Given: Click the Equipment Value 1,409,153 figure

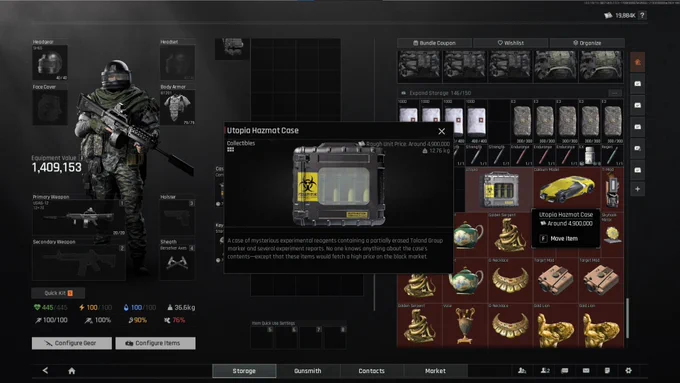Looking at the screenshot, I should click(x=57, y=167).
